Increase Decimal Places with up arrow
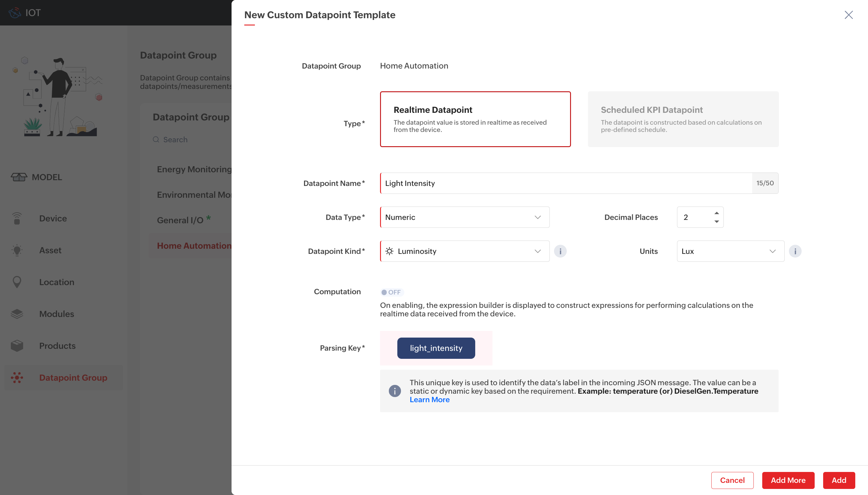The width and height of the screenshot is (868, 495). (716, 213)
